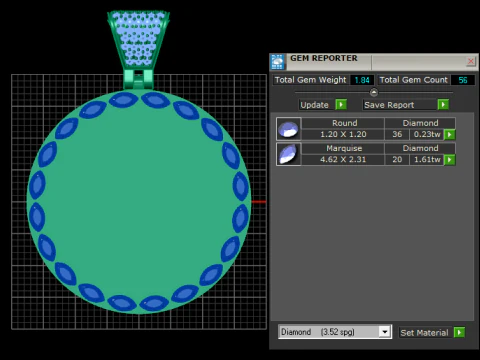Click the Total Gem Weight label
This screenshot has width=480, height=360.
coord(311,80)
